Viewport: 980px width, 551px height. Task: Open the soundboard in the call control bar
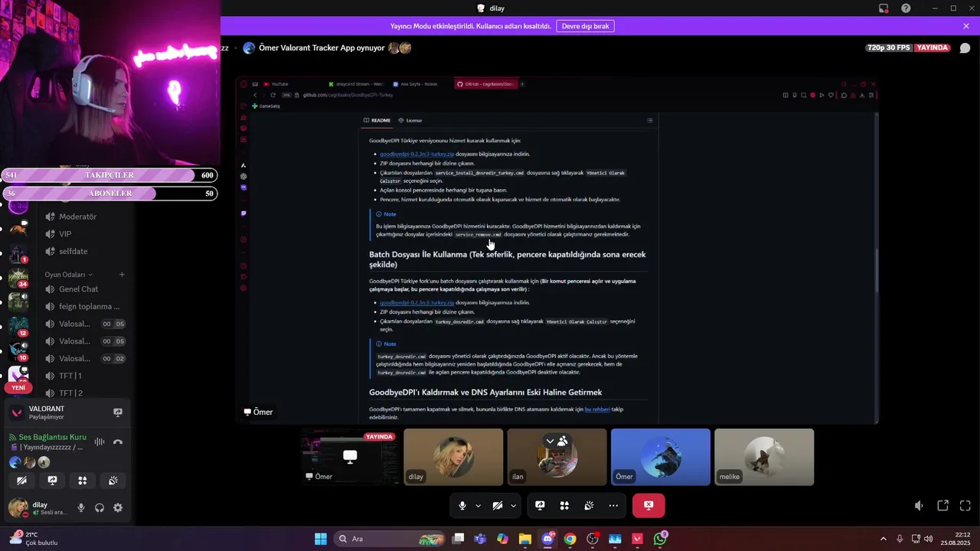(589, 506)
